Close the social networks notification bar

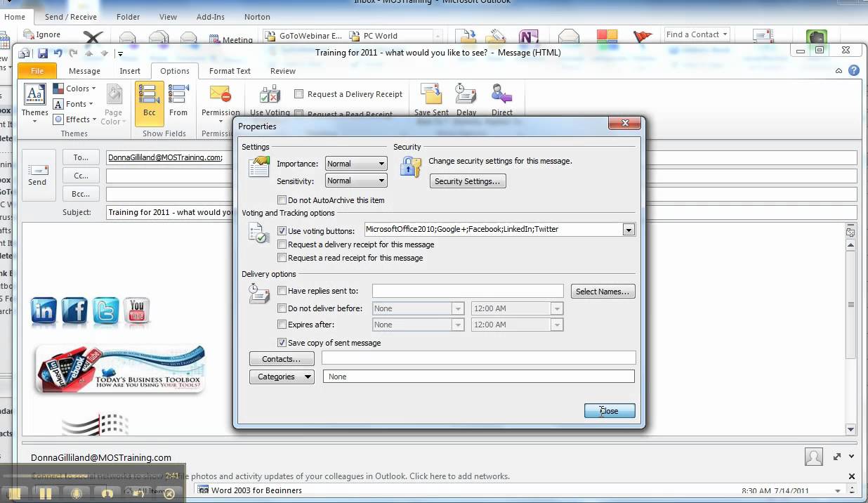(852, 476)
